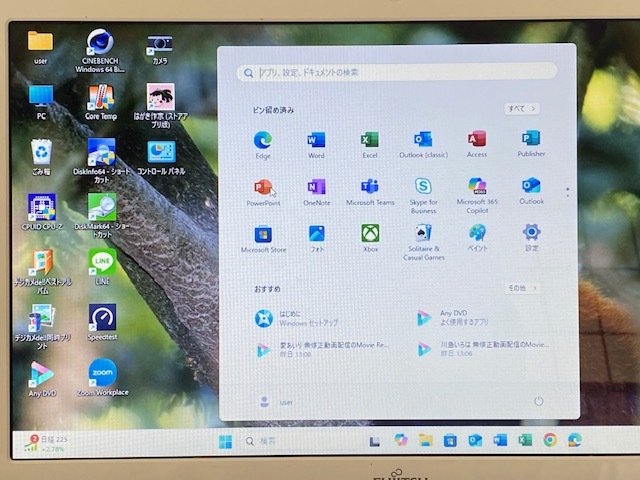Launch Word from pinned apps
The width and height of the screenshot is (640, 480).
[316, 145]
